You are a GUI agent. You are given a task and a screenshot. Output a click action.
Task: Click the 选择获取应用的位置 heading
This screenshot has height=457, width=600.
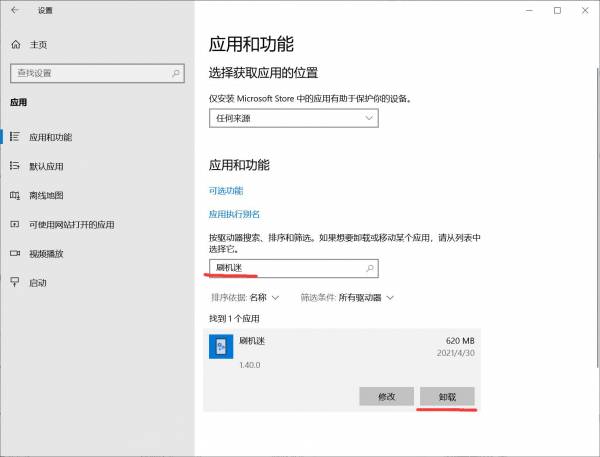263,73
